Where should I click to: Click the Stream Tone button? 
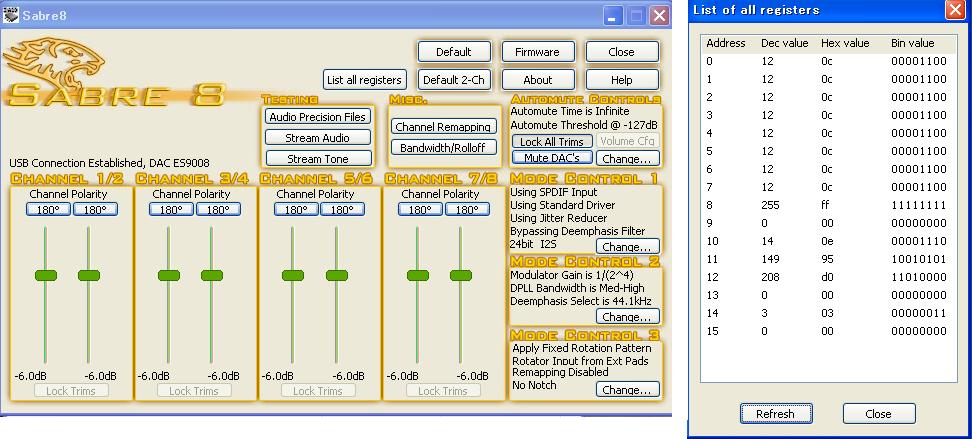(318, 159)
